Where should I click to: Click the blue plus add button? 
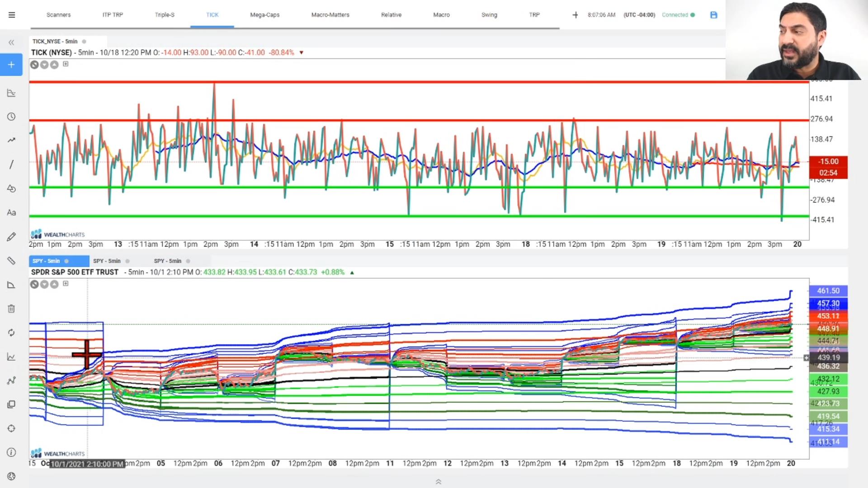[11, 65]
